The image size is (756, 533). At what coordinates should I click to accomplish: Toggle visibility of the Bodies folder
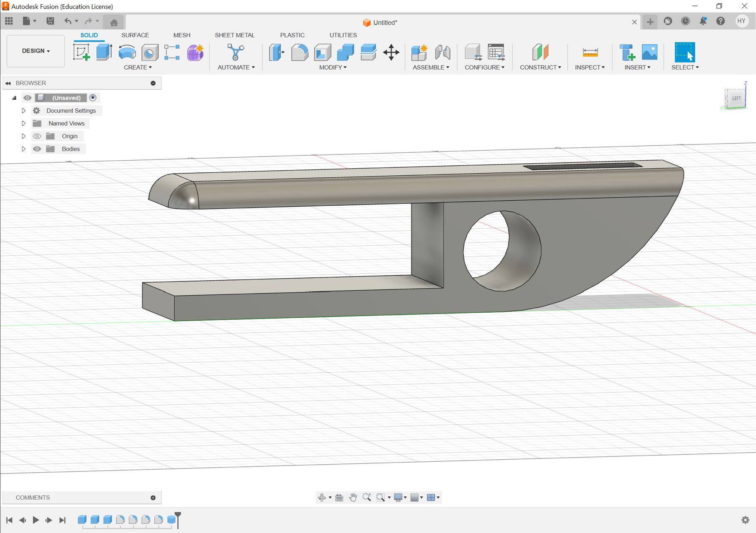37,149
